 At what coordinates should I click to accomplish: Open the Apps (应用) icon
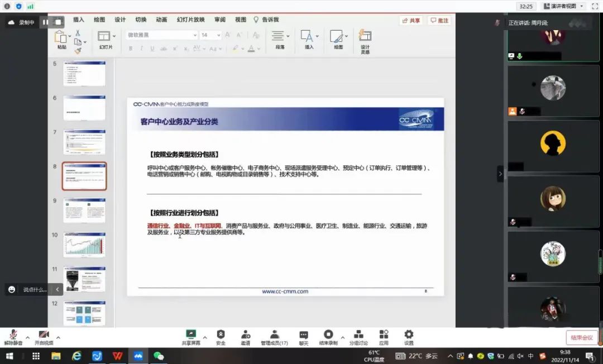click(384, 334)
